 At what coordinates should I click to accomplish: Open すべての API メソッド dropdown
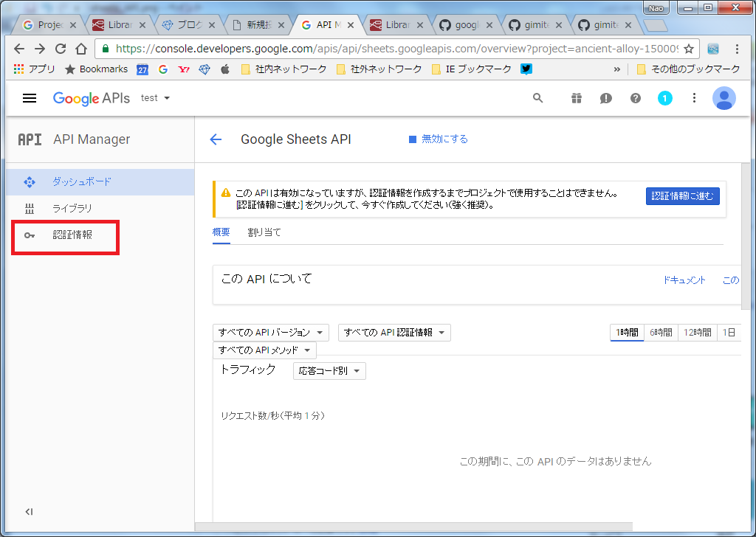(x=264, y=350)
